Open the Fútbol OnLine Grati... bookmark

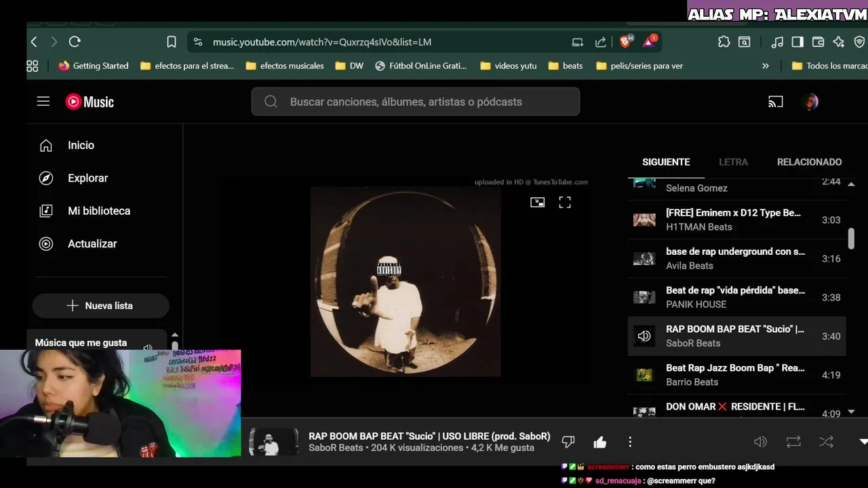(420, 66)
